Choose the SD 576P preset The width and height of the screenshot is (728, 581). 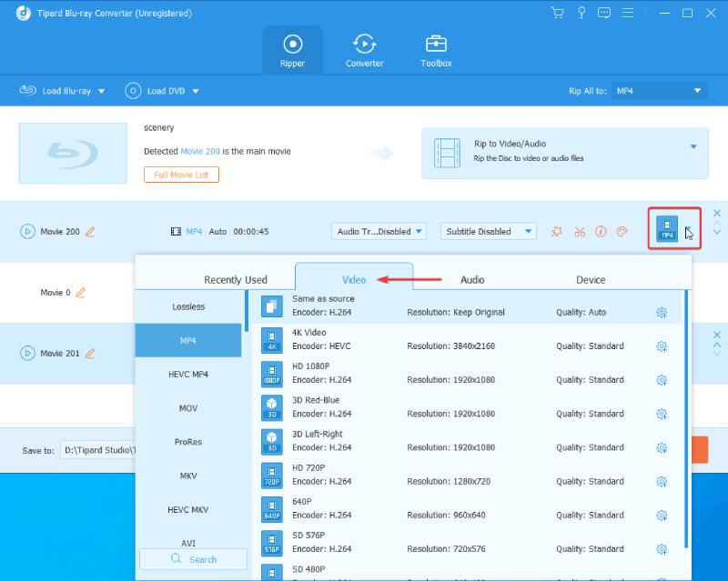[x=469, y=544]
